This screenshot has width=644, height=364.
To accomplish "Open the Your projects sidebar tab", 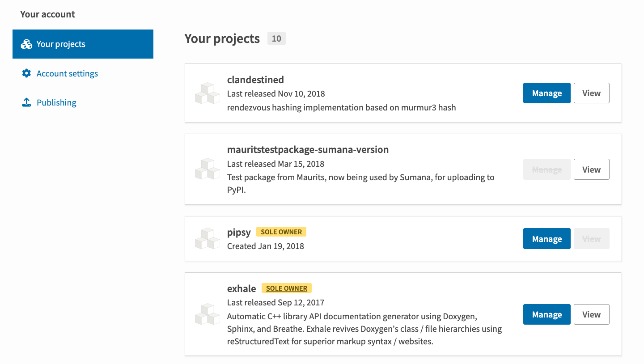I will 83,44.
